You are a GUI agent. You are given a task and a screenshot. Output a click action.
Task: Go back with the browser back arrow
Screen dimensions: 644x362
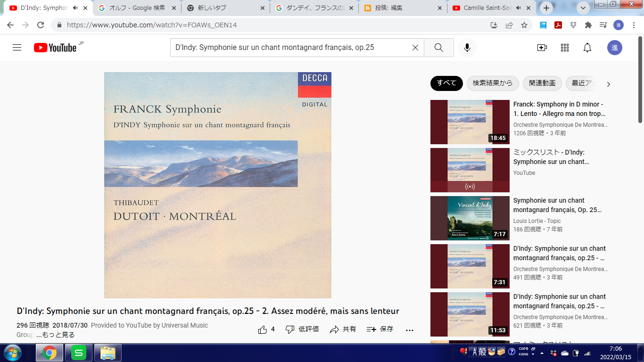click(x=10, y=25)
